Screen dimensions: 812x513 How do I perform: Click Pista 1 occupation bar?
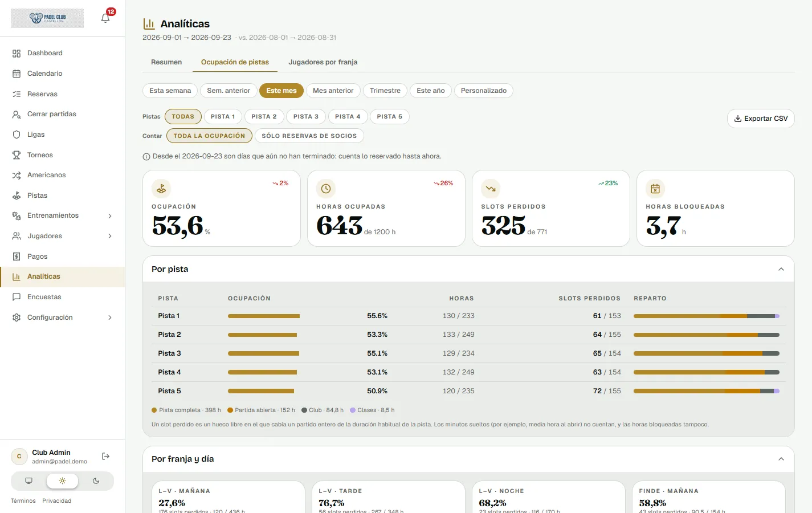pos(264,316)
